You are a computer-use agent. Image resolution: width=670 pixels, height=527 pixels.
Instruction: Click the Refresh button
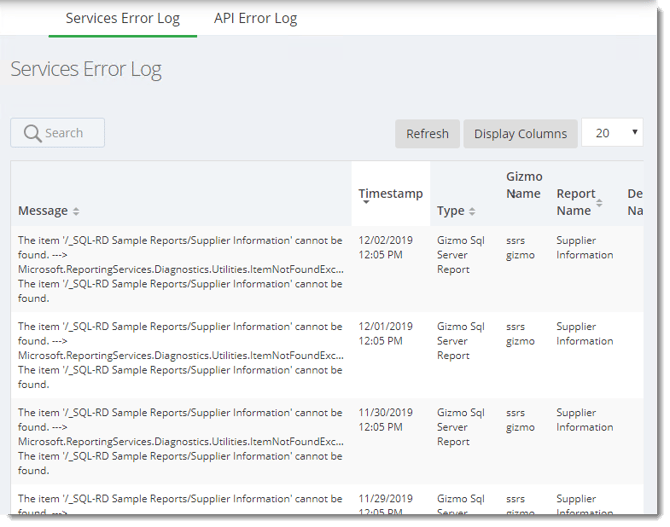click(427, 134)
